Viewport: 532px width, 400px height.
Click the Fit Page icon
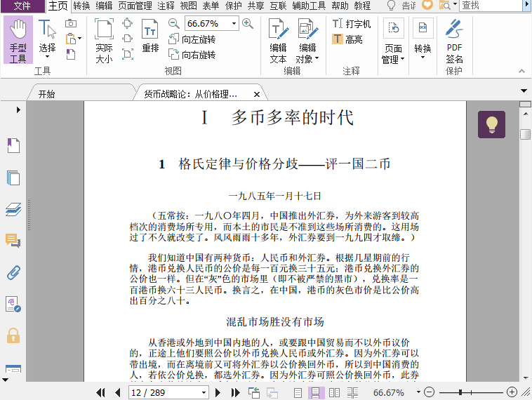pos(127,23)
